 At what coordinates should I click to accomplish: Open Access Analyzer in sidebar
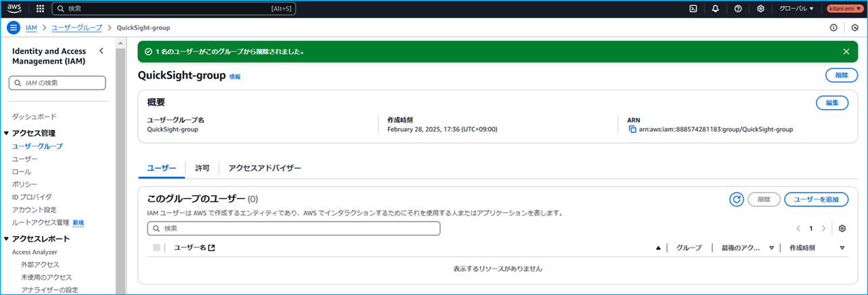click(x=35, y=252)
